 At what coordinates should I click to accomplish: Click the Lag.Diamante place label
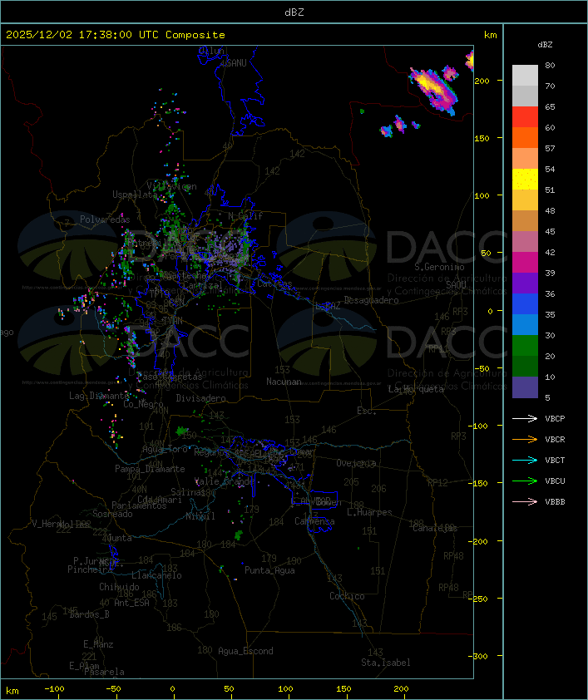tap(99, 396)
